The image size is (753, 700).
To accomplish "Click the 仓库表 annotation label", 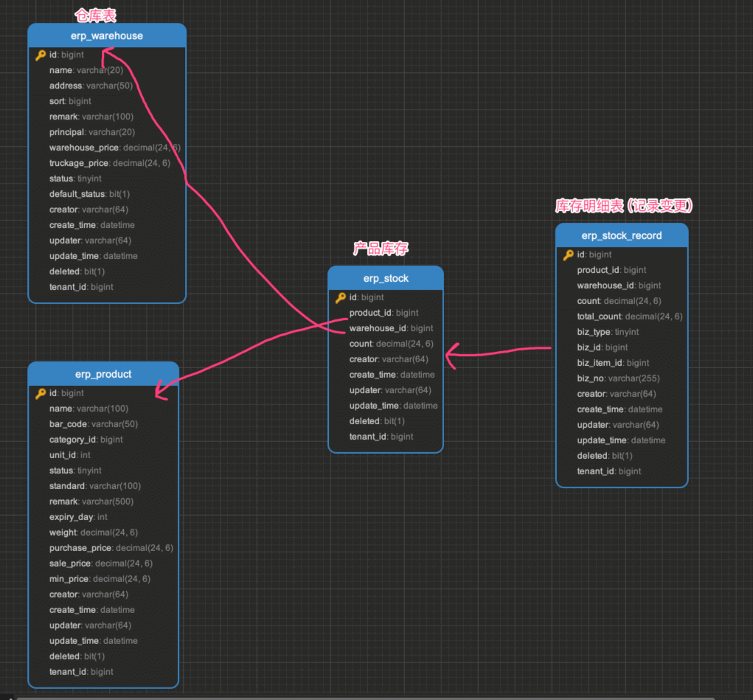I will click(95, 15).
